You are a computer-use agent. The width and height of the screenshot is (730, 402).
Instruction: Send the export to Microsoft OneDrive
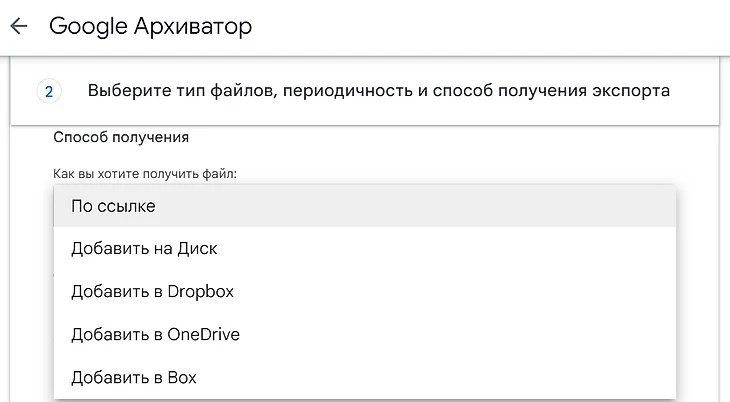click(155, 334)
